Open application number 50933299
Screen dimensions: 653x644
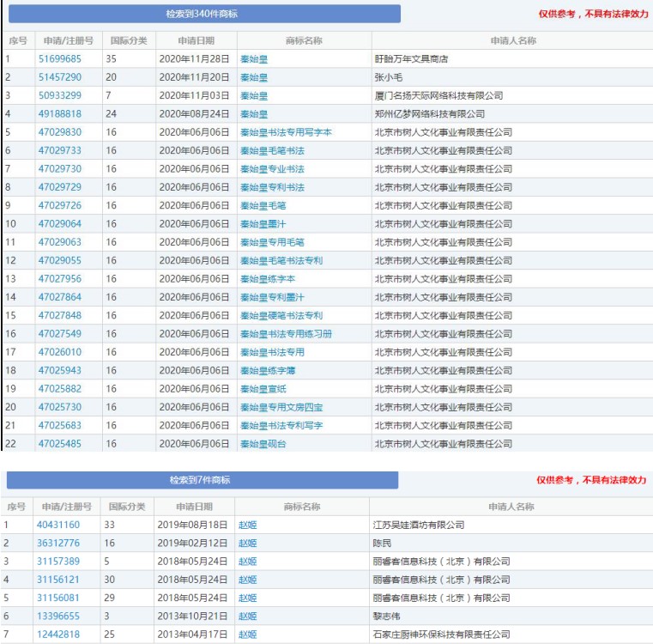coord(59,96)
